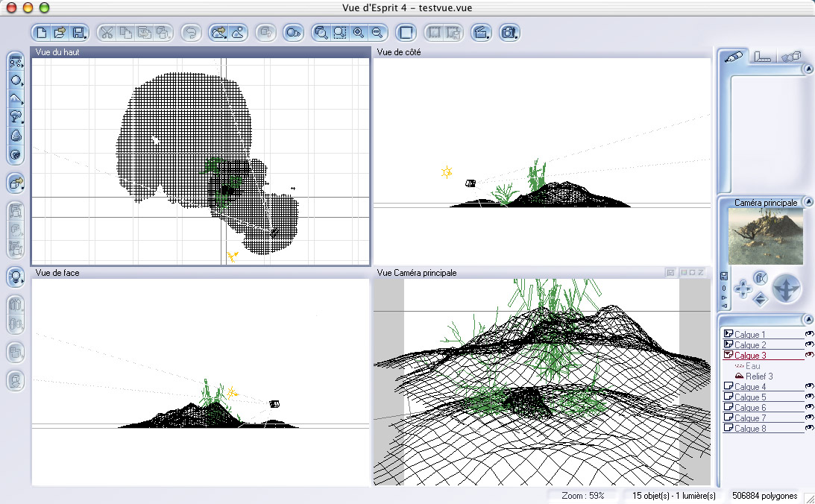Activate the Vue Caméra principale title bar
Screen dimensions: 815x504
[x=541, y=273]
